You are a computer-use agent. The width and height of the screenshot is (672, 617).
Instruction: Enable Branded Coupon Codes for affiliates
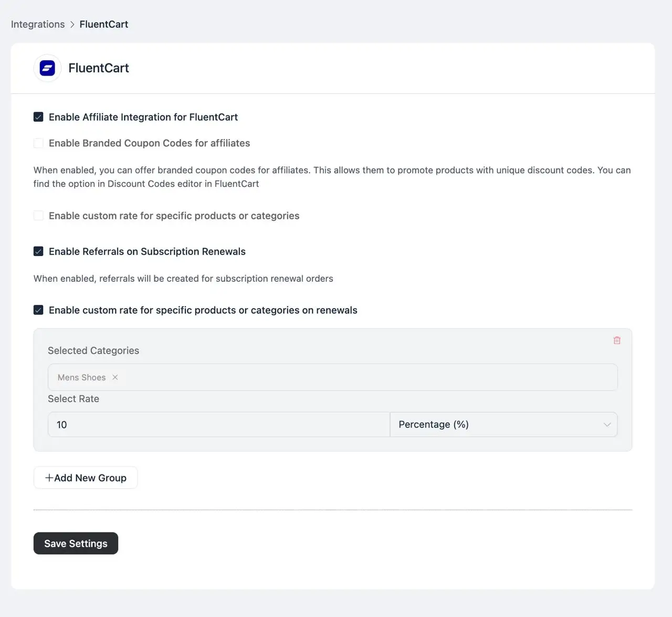tap(38, 143)
